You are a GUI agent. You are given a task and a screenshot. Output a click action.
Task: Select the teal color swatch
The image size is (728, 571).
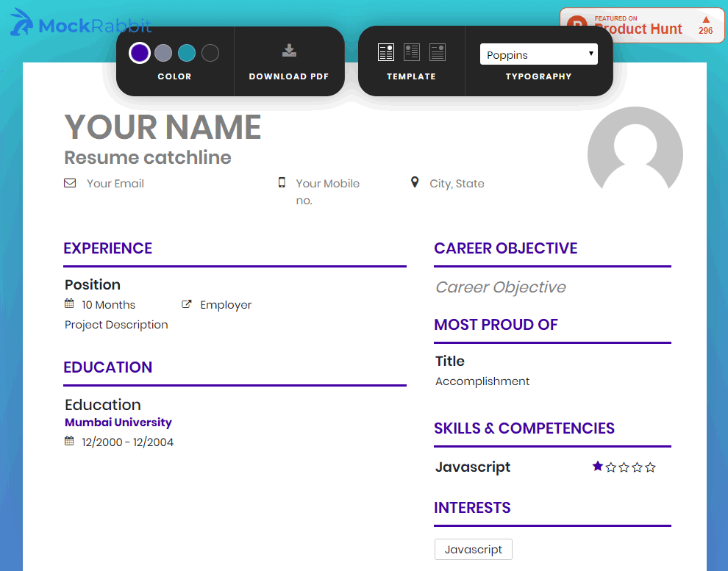click(187, 53)
